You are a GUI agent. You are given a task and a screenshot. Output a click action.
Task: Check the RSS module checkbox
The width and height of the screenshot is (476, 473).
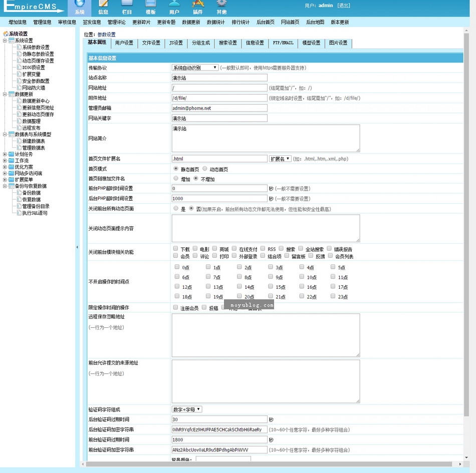click(x=263, y=249)
